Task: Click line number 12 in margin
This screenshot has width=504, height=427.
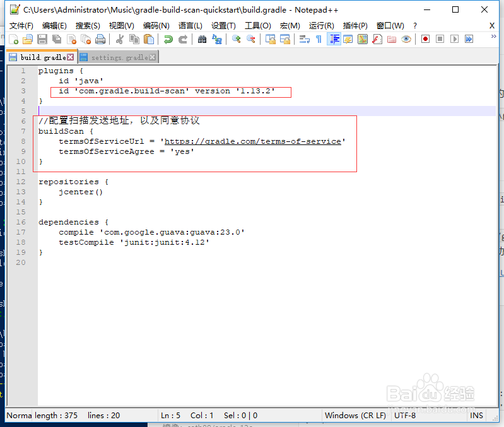Action: point(21,182)
